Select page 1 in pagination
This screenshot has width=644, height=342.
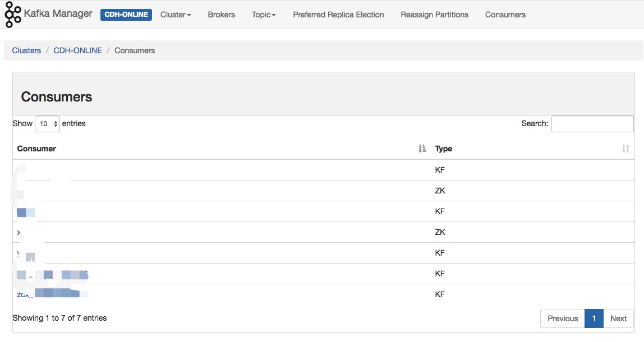[x=594, y=318]
